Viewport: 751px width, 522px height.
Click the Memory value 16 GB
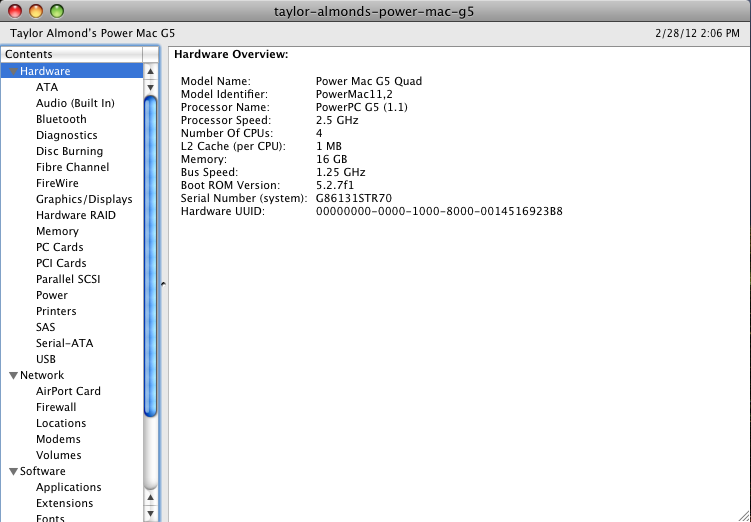coord(331,159)
